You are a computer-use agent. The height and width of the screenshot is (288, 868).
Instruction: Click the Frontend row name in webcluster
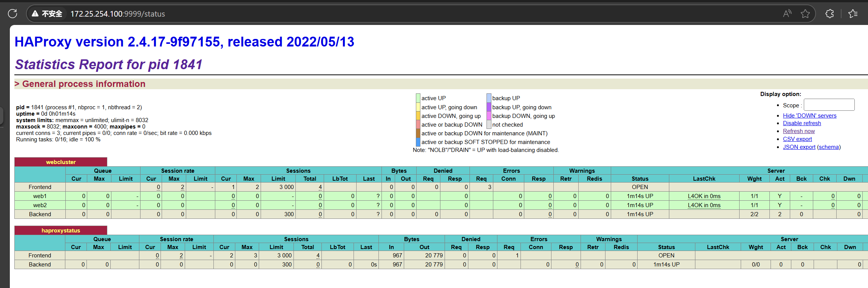click(40, 187)
